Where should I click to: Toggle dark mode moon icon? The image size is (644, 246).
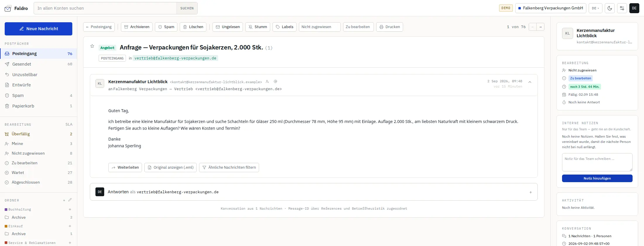pyautogui.click(x=610, y=8)
